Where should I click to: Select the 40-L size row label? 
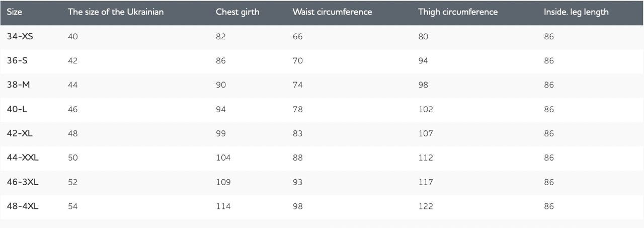[17, 109]
